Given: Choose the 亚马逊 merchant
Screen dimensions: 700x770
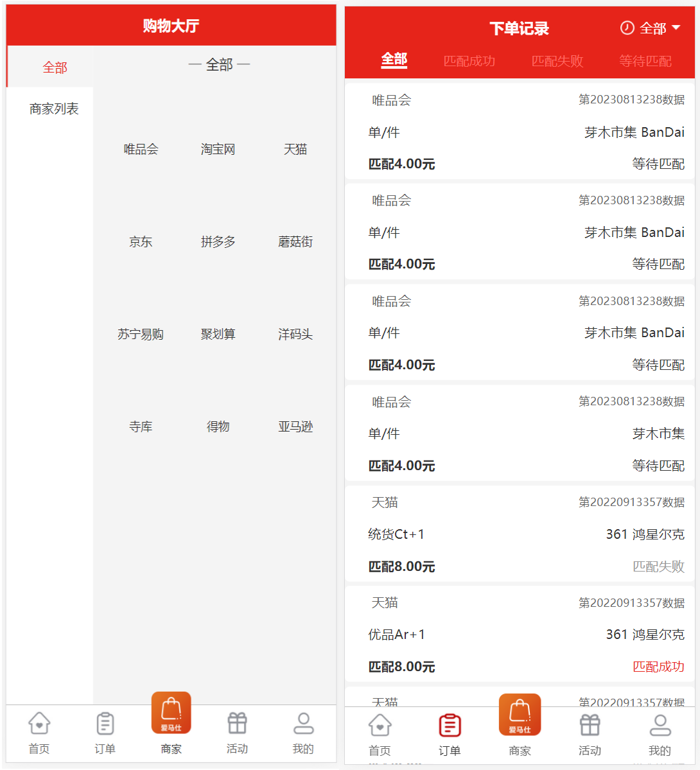Looking at the screenshot, I should [x=295, y=427].
